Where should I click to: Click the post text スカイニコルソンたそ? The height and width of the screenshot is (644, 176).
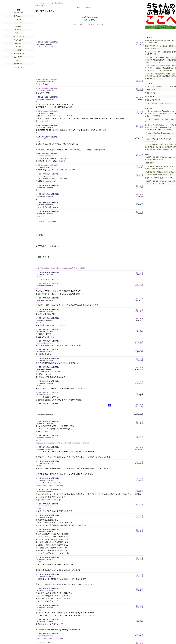click(45, 46)
